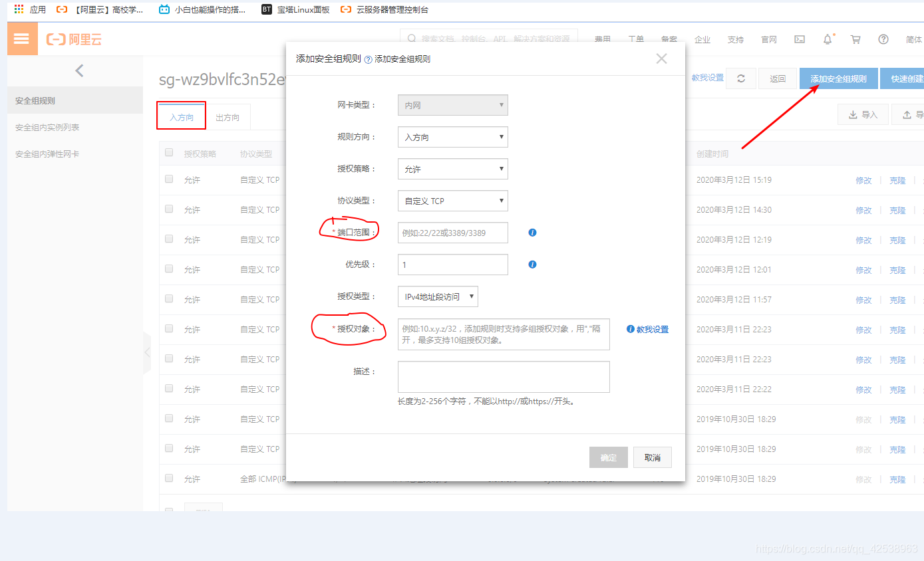Open the Baota Linux panel bookmark

click(x=295, y=9)
